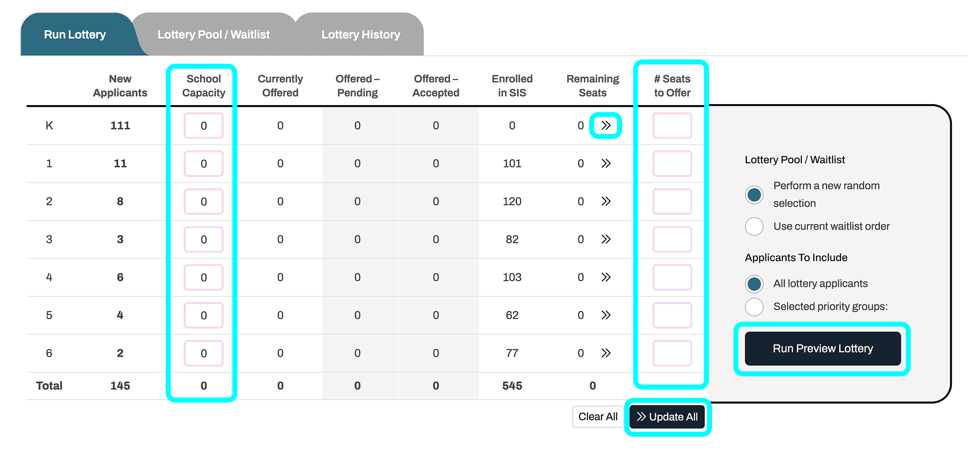Choose Selected priority groups option
980x449 pixels.
754,307
